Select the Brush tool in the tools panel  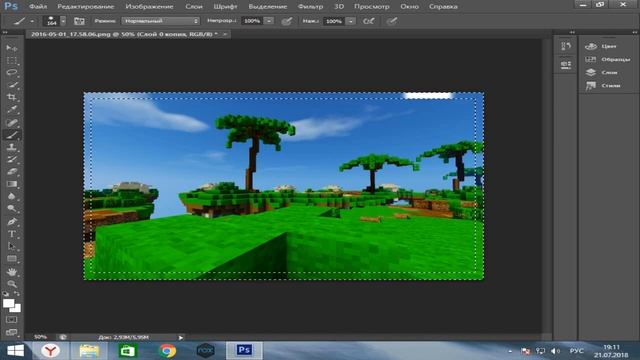(11, 135)
